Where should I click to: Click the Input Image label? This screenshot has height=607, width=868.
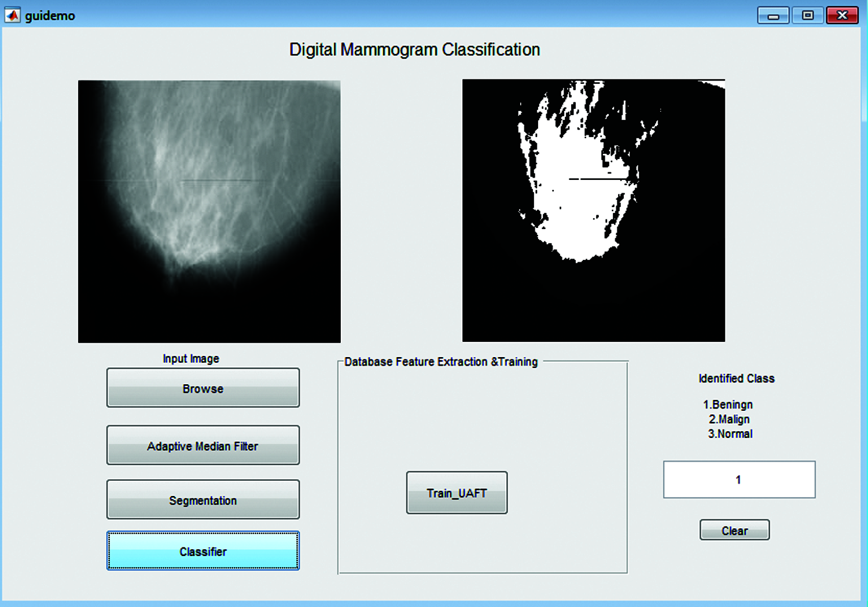[x=191, y=359]
